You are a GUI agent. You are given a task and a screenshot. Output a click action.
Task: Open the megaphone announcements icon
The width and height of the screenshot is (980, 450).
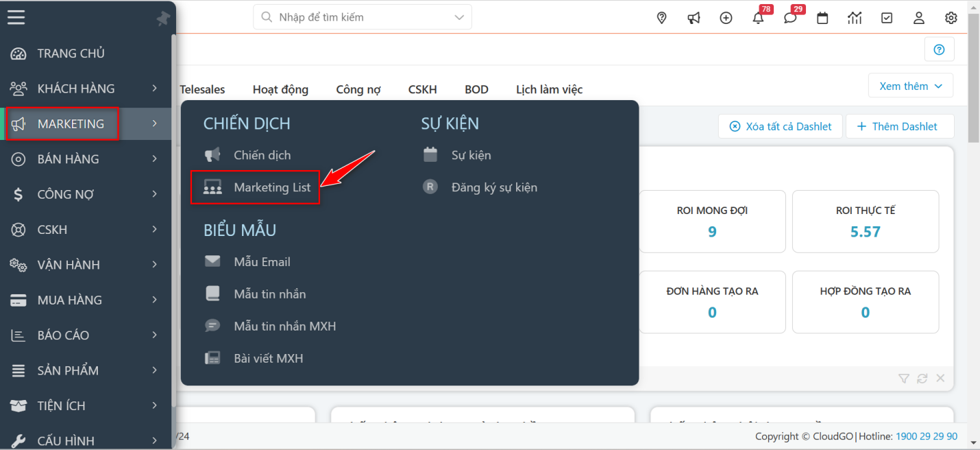694,18
